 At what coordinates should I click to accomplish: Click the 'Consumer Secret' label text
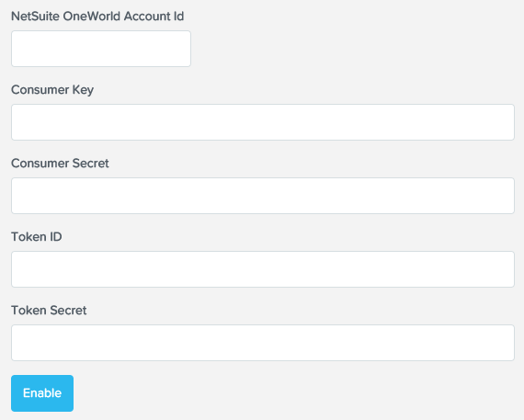pyautogui.click(x=60, y=163)
